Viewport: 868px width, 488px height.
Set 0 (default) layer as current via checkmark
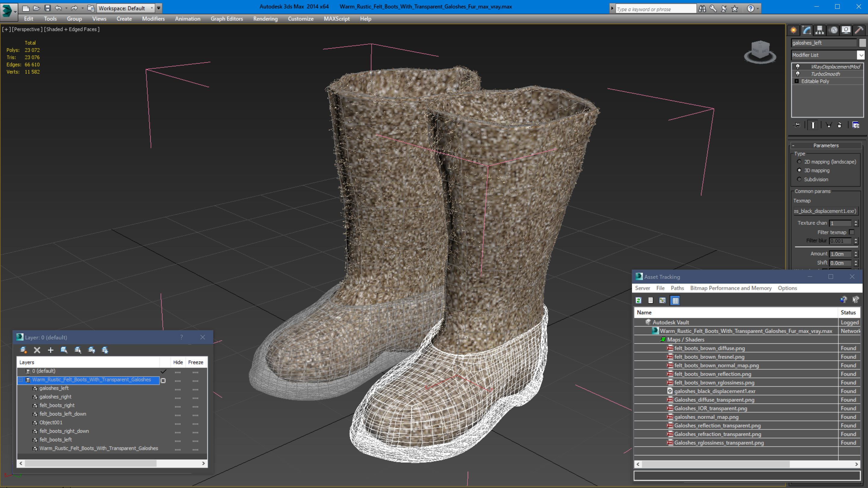(x=163, y=371)
